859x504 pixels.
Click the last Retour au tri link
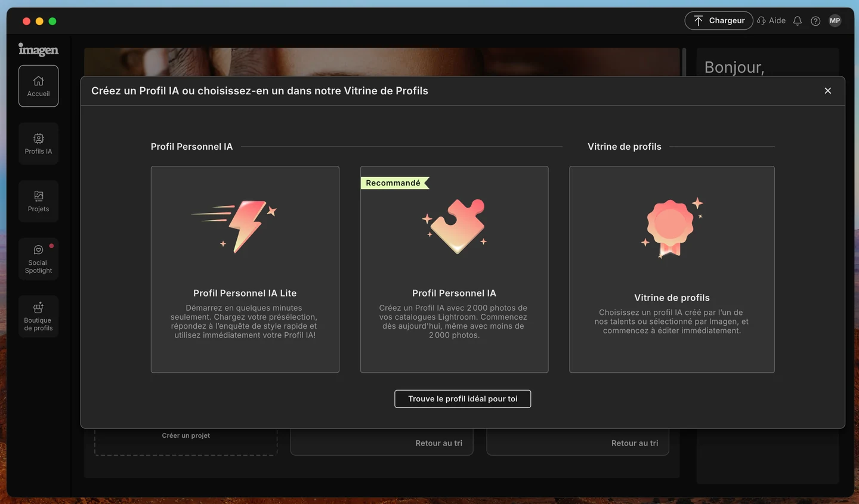pyautogui.click(x=635, y=443)
